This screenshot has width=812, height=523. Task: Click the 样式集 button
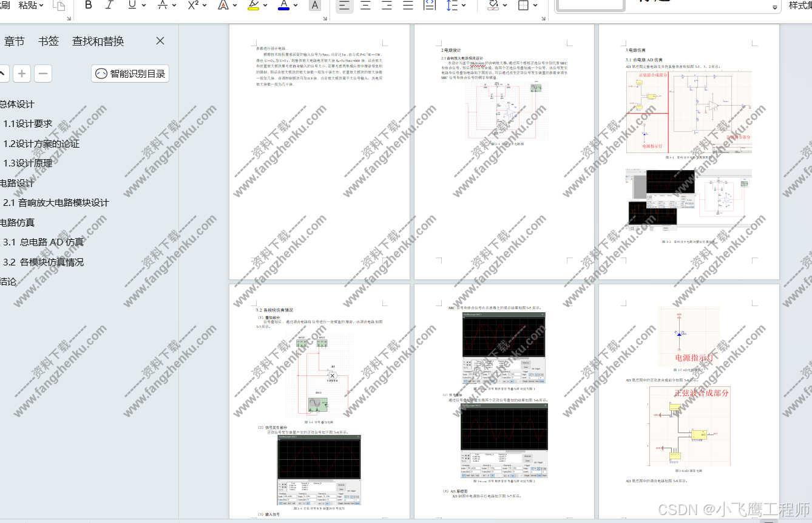(x=800, y=5)
